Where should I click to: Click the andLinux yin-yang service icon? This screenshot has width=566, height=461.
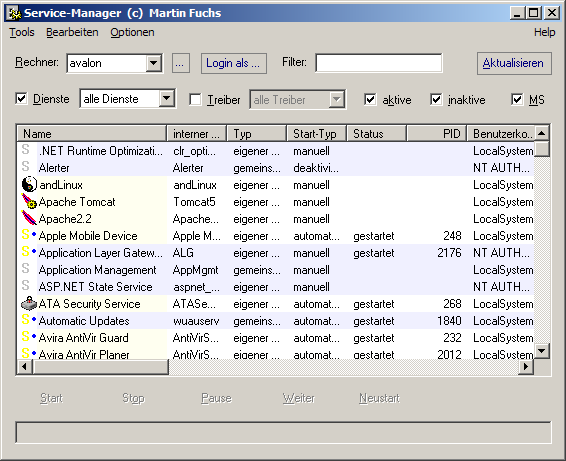click(29, 185)
